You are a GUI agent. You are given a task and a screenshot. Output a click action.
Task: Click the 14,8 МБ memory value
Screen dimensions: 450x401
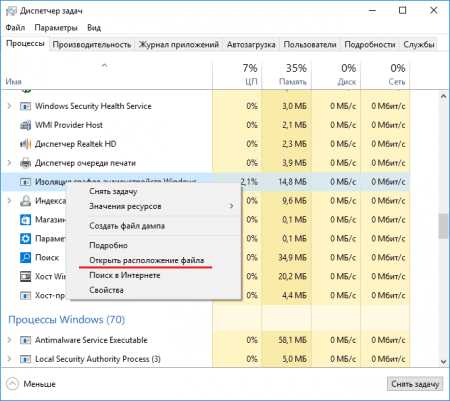point(292,182)
